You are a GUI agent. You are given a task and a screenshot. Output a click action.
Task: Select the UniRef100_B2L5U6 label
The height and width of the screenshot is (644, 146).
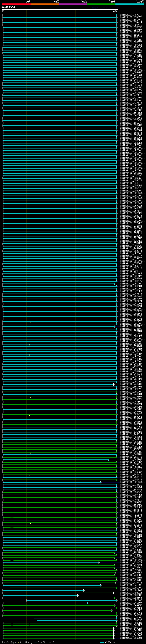point(131,238)
